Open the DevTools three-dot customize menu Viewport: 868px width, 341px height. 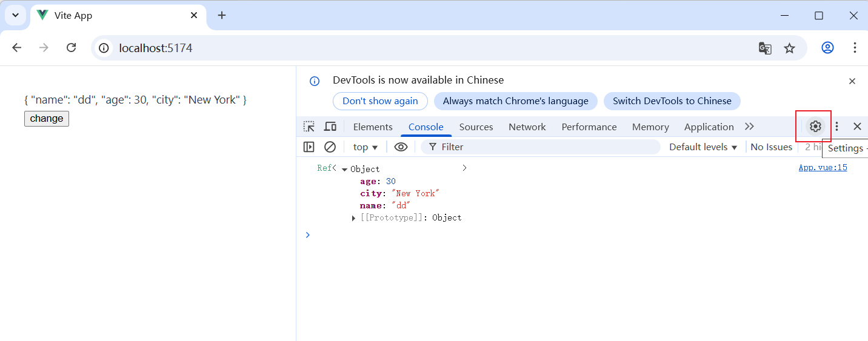pos(837,127)
